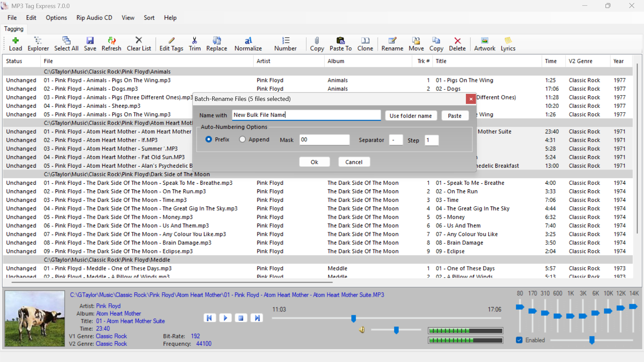Click Copy files icon beside Delete
644x362 pixels.
coord(436,44)
